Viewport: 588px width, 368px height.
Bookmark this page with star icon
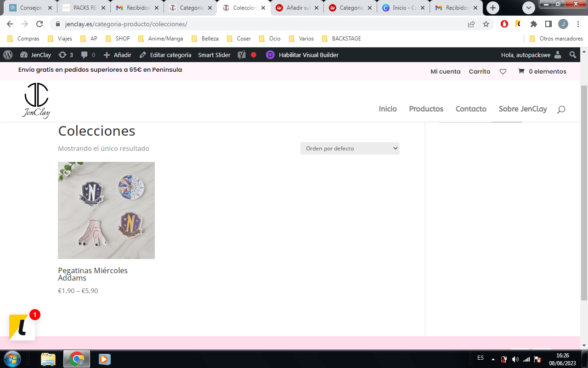point(486,24)
